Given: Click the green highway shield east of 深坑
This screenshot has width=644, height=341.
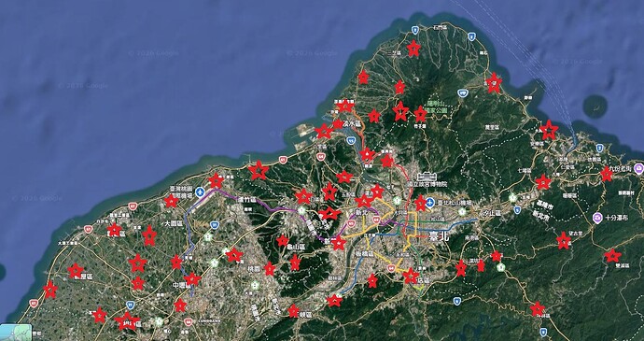Looking at the screenshot, I should click(500, 267).
